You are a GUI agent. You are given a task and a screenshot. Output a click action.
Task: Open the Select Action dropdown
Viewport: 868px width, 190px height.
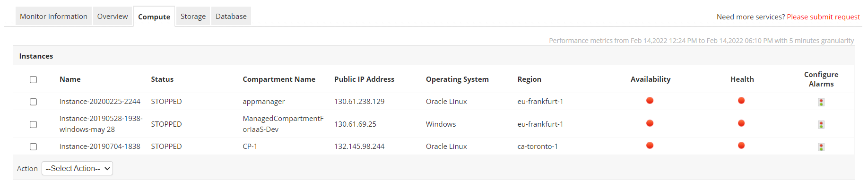coord(77,168)
